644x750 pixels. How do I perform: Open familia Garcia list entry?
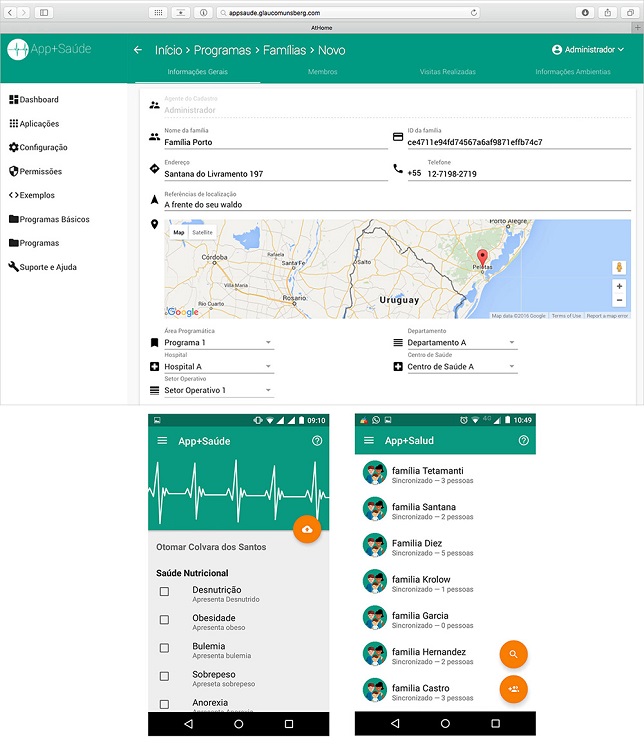click(445, 619)
